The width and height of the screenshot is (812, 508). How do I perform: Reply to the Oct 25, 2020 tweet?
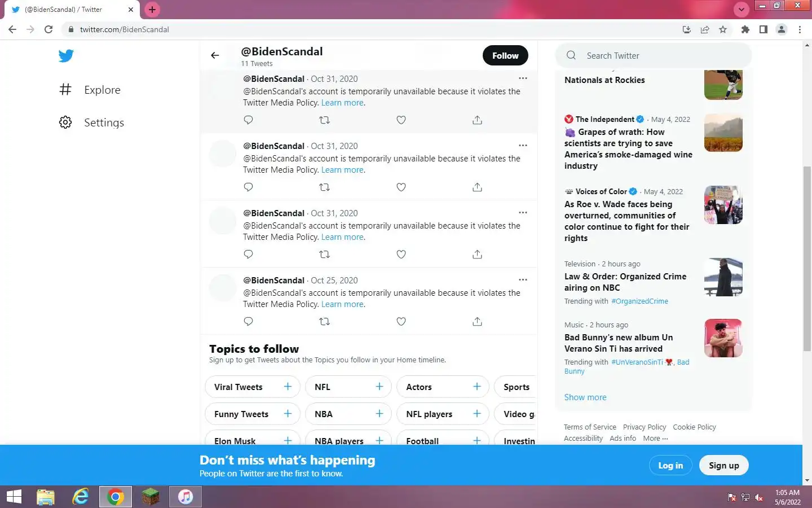tap(248, 321)
